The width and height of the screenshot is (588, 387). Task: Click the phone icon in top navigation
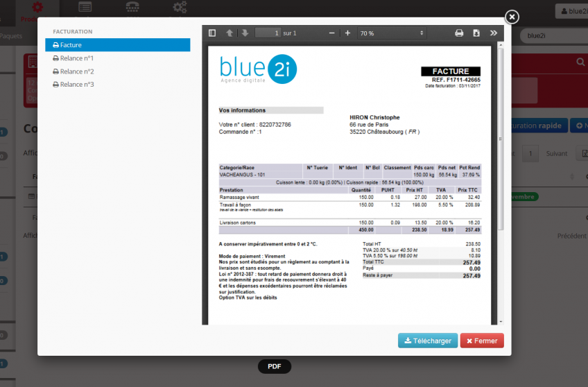[x=132, y=7]
